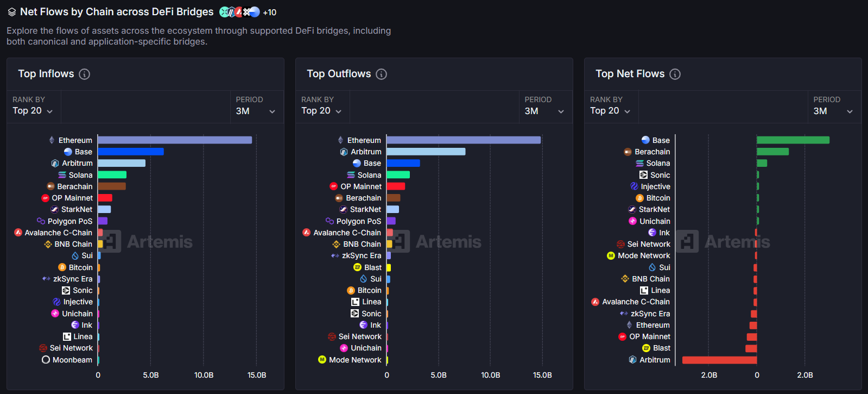Click the 'Blast' label in Top Net Flows
This screenshot has width=868, height=394.
(662, 348)
